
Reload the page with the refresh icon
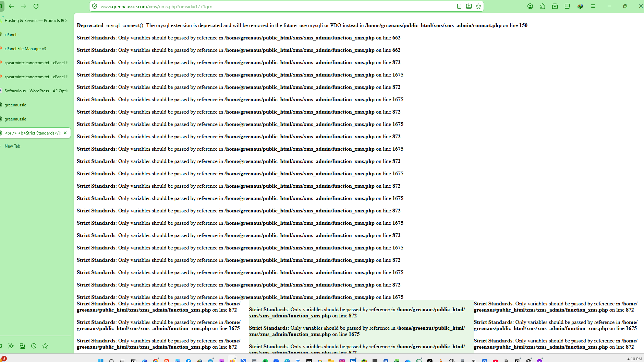coord(36,6)
